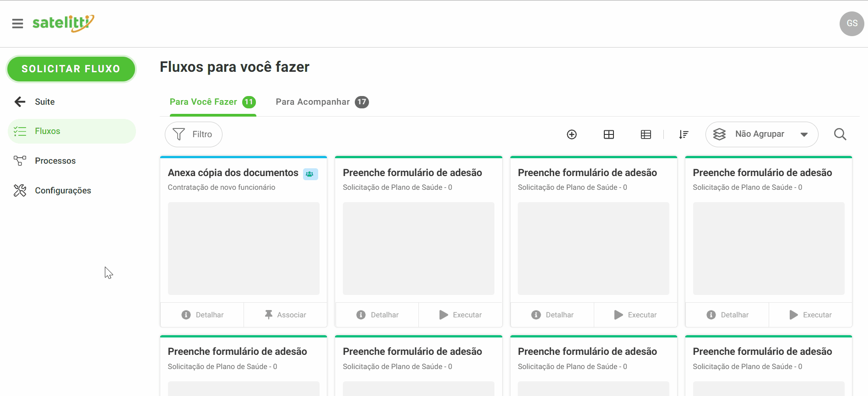Switch to table list view

pos(646,134)
